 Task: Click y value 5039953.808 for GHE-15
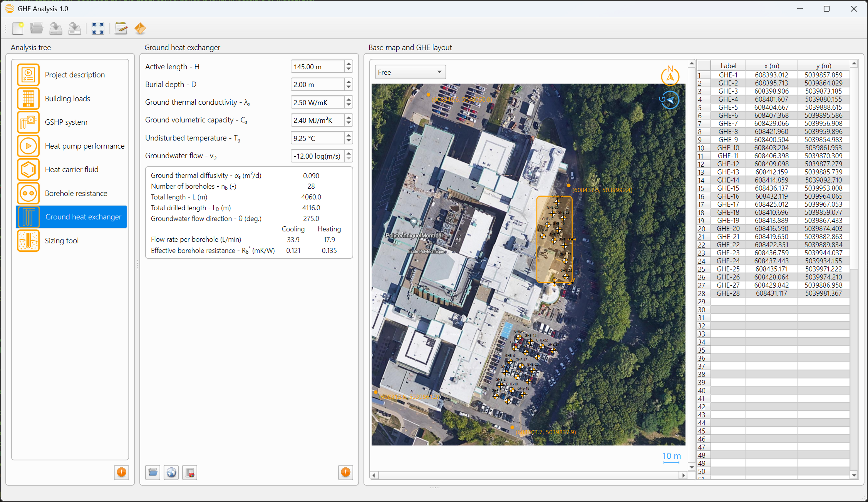[x=823, y=188]
